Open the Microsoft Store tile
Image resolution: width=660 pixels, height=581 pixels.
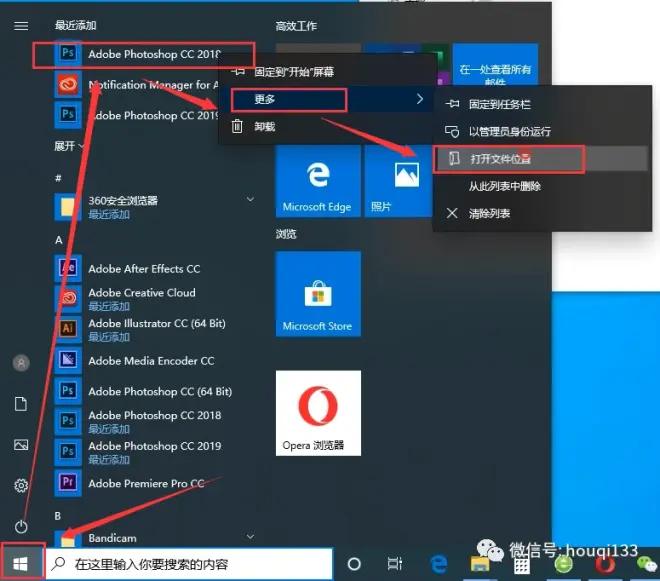point(318,294)
